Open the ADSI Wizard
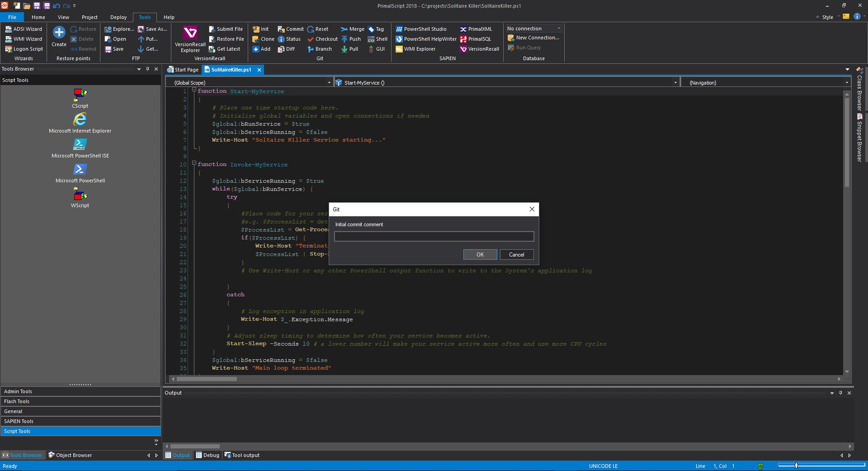Image resolution: width=868 pixels, height=471 pixels. pos(24,29)
